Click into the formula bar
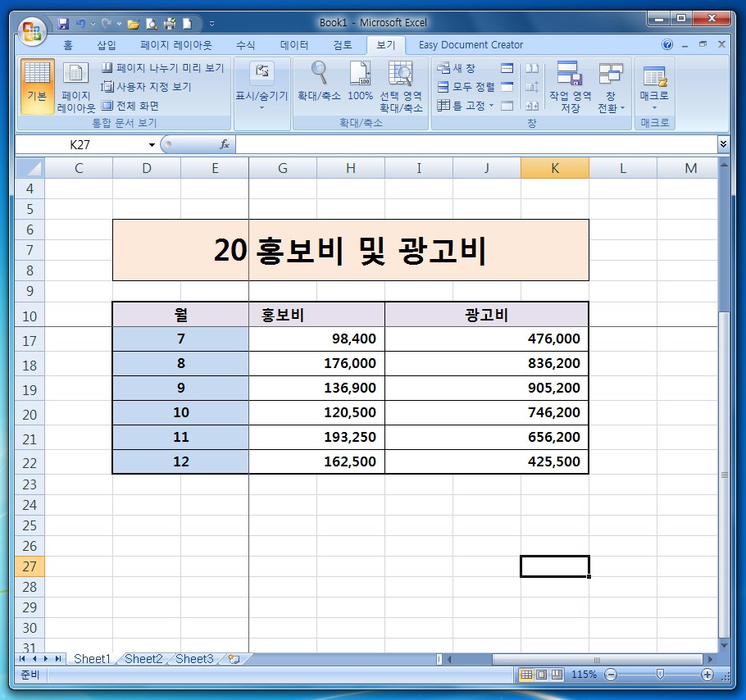The width and height of the screenshot is (746, 700). [475, 144]
